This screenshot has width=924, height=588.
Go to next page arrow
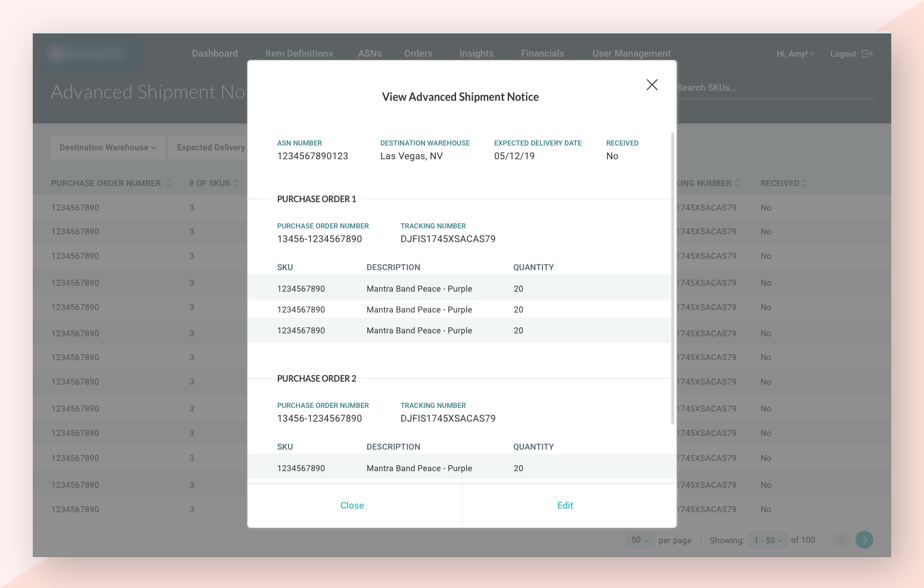[x=864, y=540]
